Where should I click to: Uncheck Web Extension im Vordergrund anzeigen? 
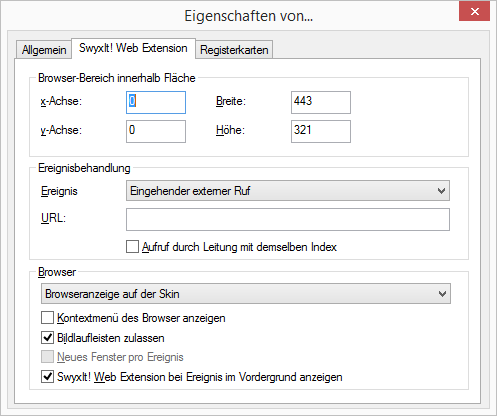(x=47, y=377)
